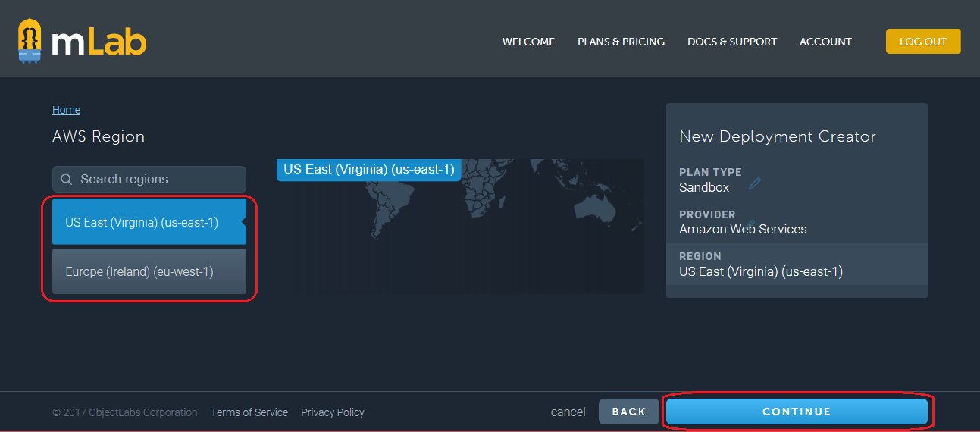The height and width of the screenshot is (432, 980).
Task: Open the Welcome page
Action: pos(528,42)
